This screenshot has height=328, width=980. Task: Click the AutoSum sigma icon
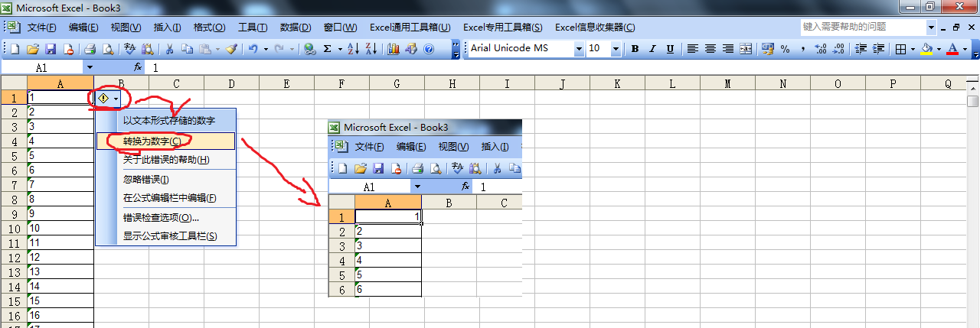[x=328, y=49]
